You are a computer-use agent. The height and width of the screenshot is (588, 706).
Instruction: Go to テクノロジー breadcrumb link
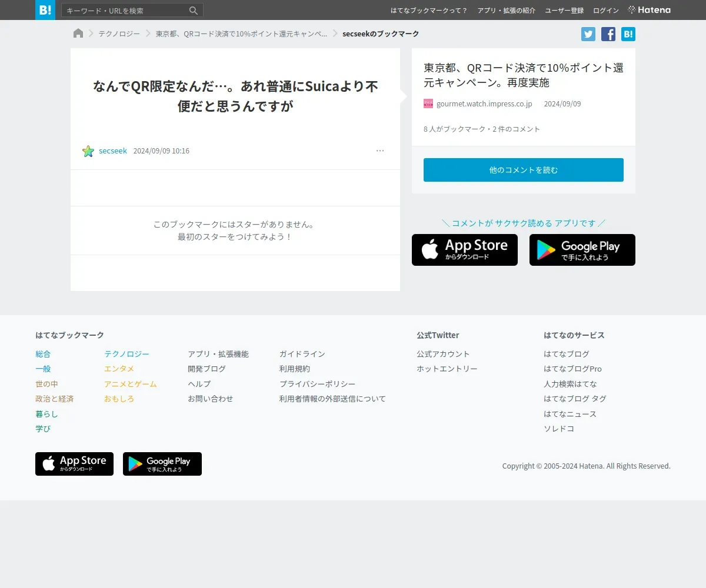[x=119, y=34]
